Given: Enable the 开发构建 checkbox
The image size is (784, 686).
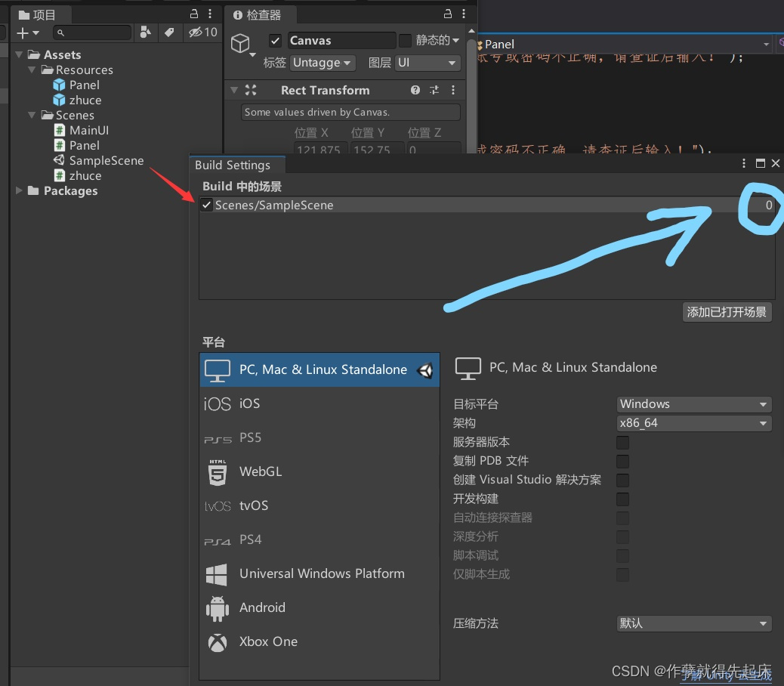Looking at the screenshot, I should click(x=622, y=499).
